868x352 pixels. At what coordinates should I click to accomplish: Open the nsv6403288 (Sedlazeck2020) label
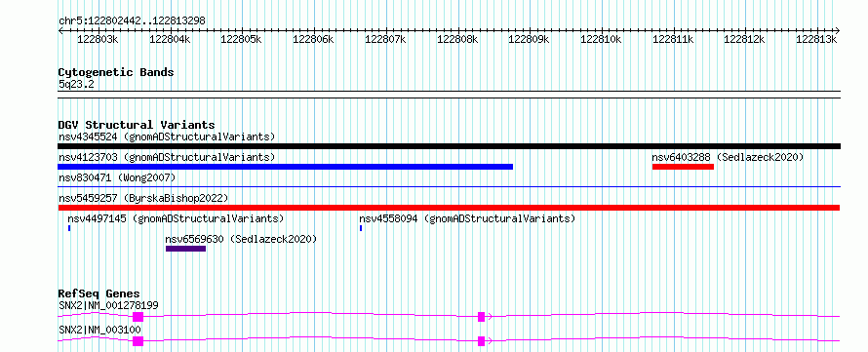[x=728, y=157]
